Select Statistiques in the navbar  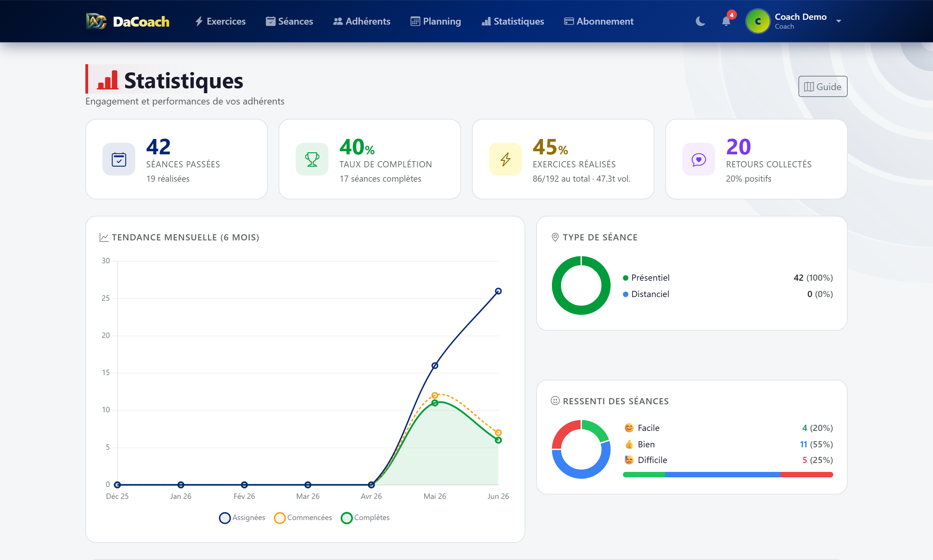click(513, 21)
